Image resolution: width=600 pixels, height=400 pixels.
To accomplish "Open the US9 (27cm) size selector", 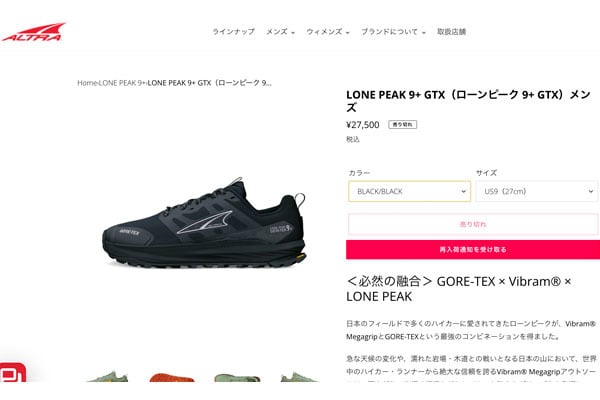I will click(x=536, y=191).
